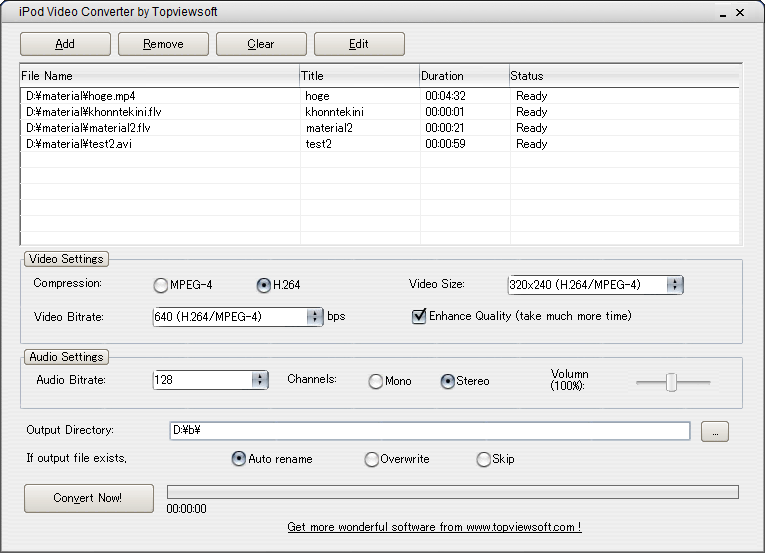Minimize the converter window
765x553 pixels.
coord(723,13)
